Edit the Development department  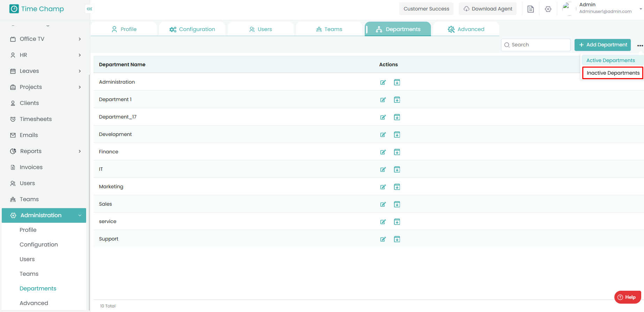click(x=383, y=135)
